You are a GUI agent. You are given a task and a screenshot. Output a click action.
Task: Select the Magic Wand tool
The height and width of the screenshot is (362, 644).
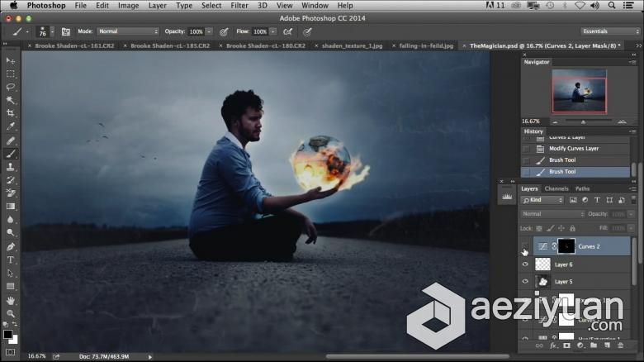tap(10, 100)
